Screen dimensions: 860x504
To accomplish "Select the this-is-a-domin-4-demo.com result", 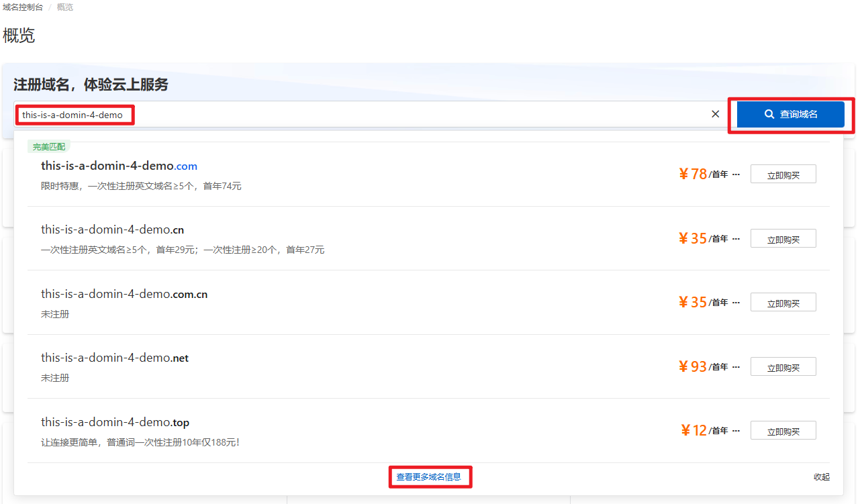I will point(119,166).
